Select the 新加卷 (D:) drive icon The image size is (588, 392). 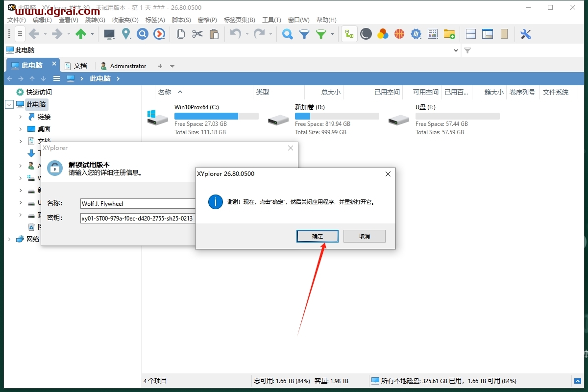(x=278, y=119)
